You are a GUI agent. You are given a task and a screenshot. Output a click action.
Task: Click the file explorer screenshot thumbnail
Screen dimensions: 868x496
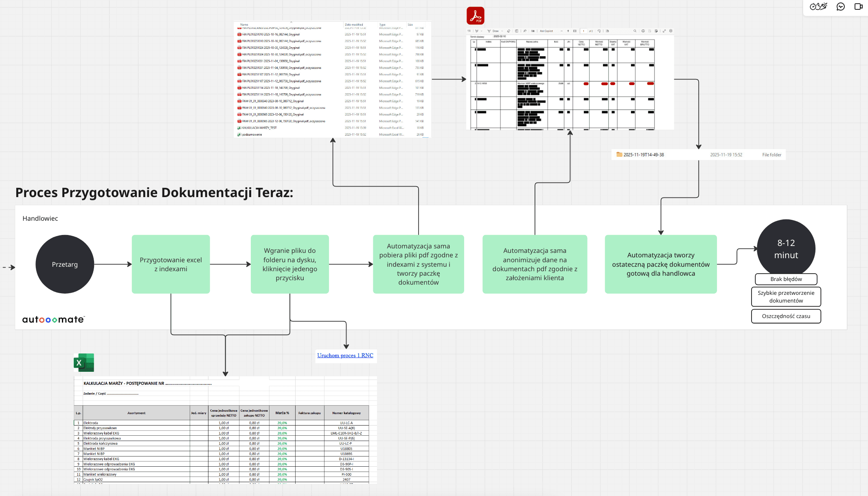click(332, 79)
